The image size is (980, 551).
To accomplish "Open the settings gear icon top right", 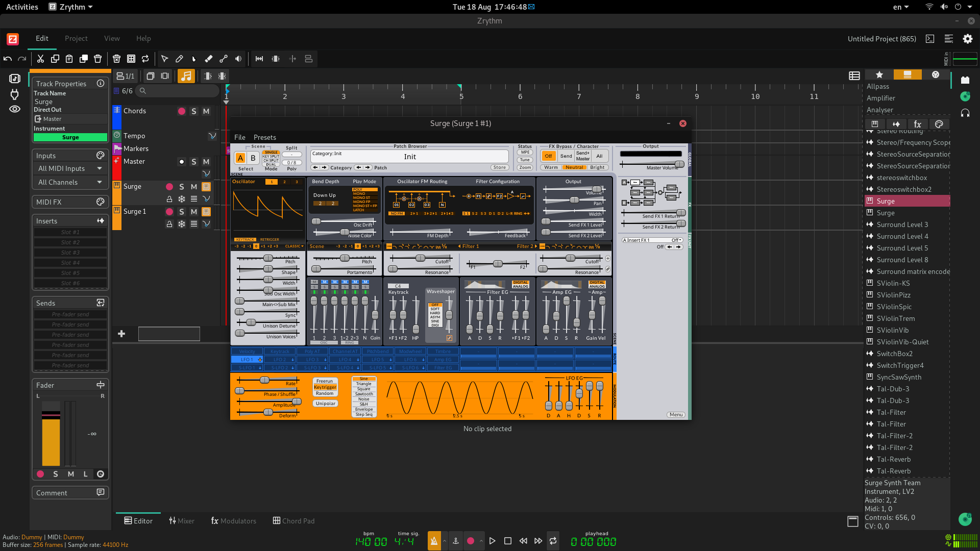I will [x=967, y=39].
